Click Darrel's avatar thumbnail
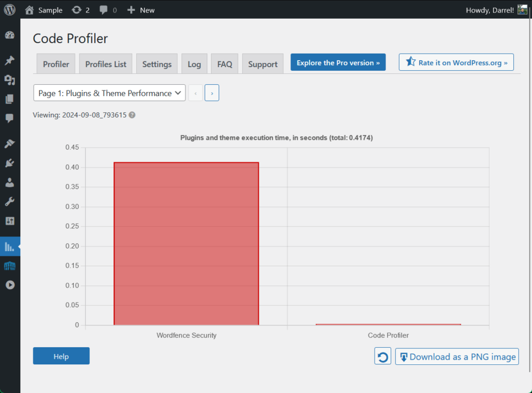 pos(522,10)
